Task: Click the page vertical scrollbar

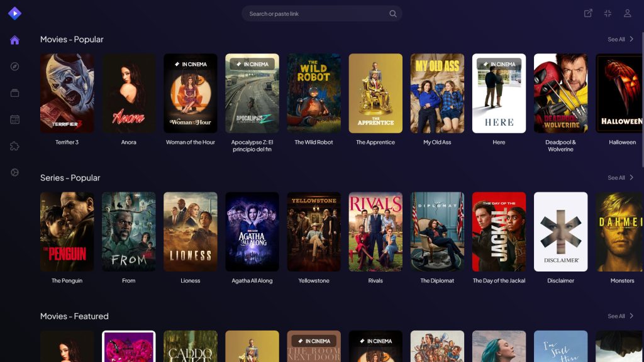Action: pyautogui.click(x=642, y=101)
